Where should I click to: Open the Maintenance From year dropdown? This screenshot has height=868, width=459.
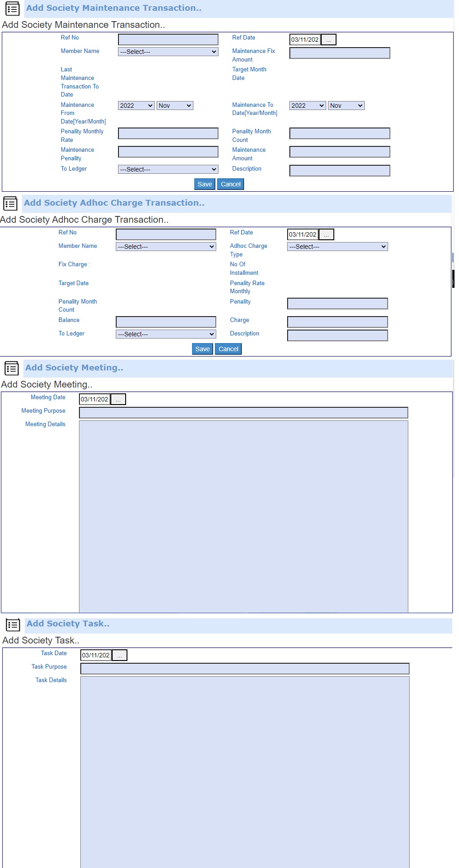point(136,106)
